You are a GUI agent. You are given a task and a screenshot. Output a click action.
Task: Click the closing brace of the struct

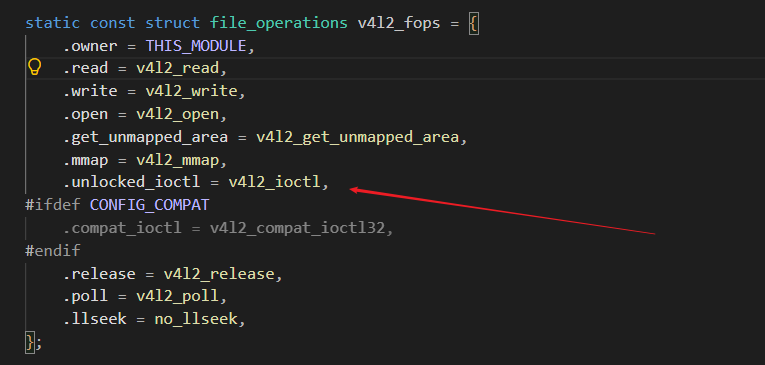29,342
